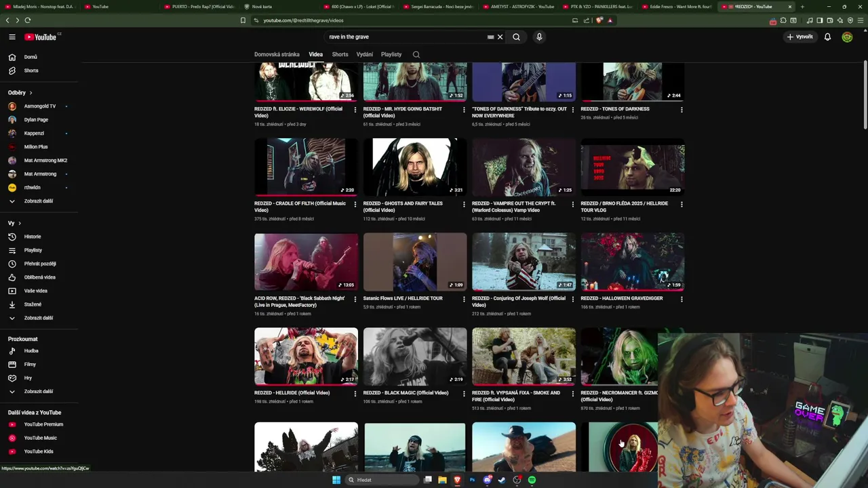Open the YouTube hamburger guide menu
This screenshot has width=868, height=488.
(12, 37)
